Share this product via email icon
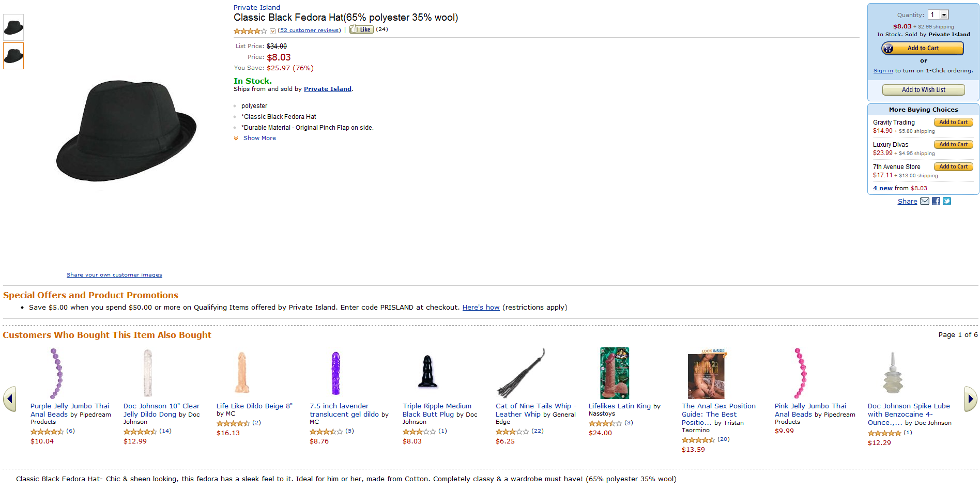Screen dimensions: 980x490 (x=925, y=201)
